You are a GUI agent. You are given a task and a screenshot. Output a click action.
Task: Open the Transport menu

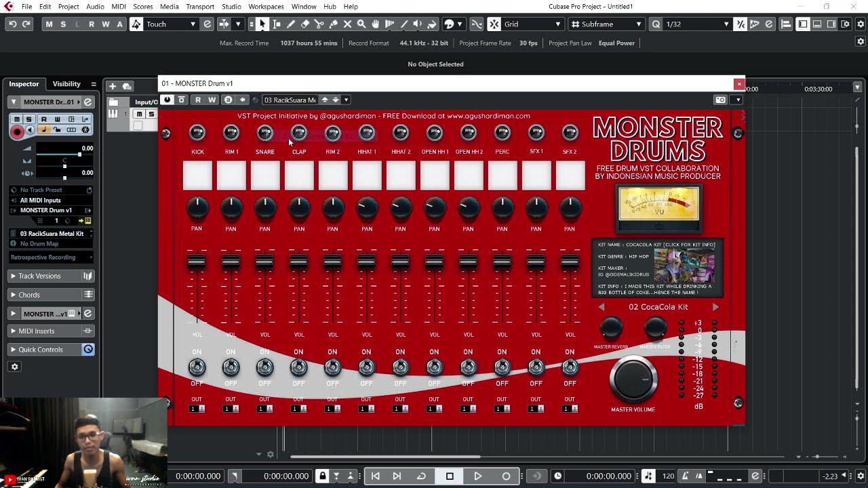pyautogui.click(x=200, y=7)
